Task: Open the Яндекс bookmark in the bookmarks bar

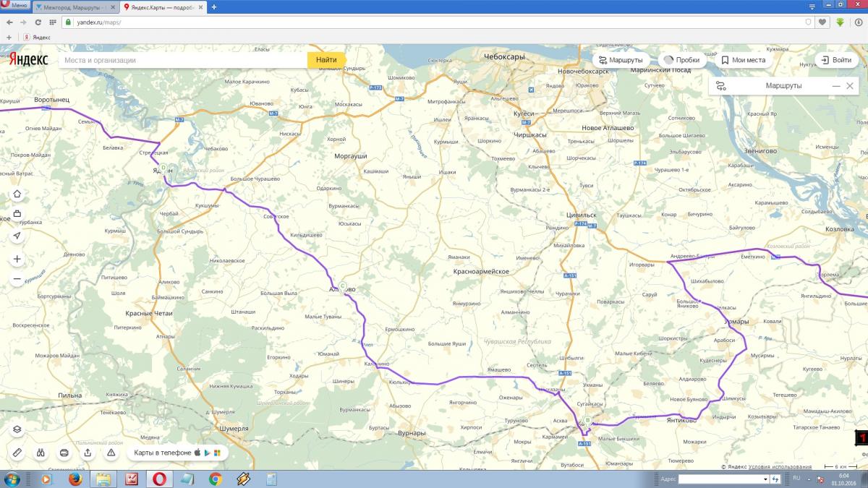Action: pyautogui.click(x=36, y=37)
